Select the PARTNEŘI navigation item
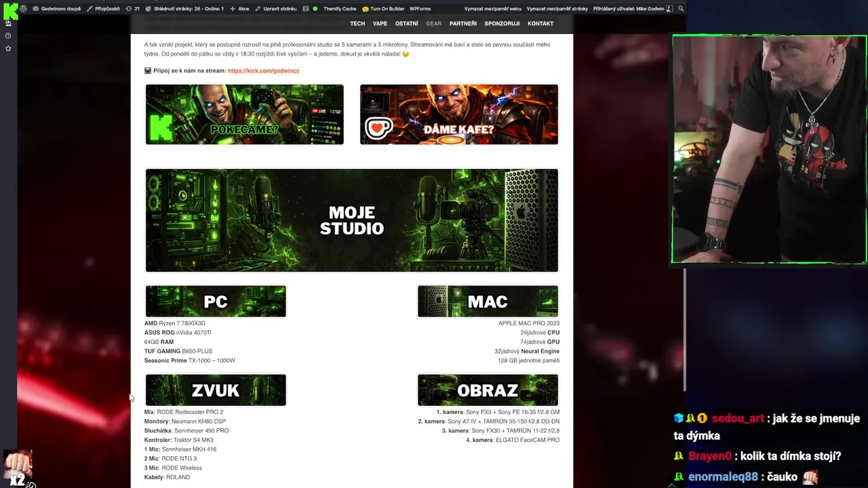Screen dimensions: 868x488 tap(463, 24)
